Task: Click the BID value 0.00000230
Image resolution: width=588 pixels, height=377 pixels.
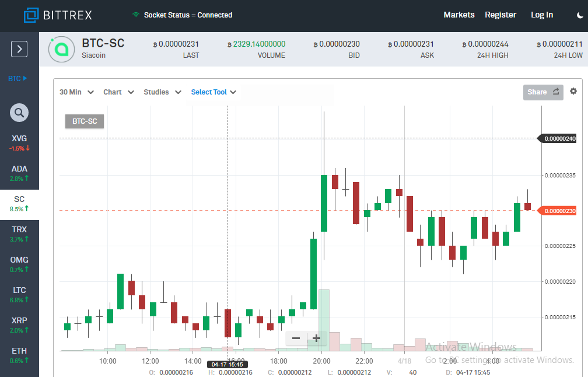Action: 337,44
